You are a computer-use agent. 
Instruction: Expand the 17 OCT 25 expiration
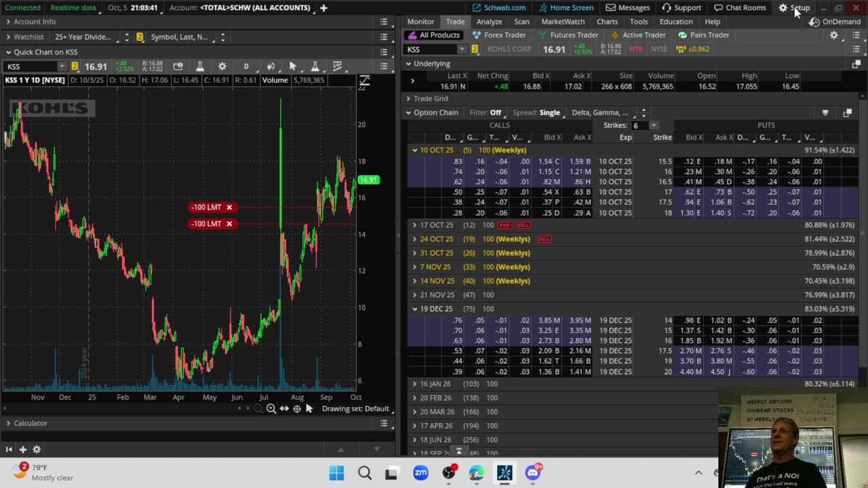point(414,225)
